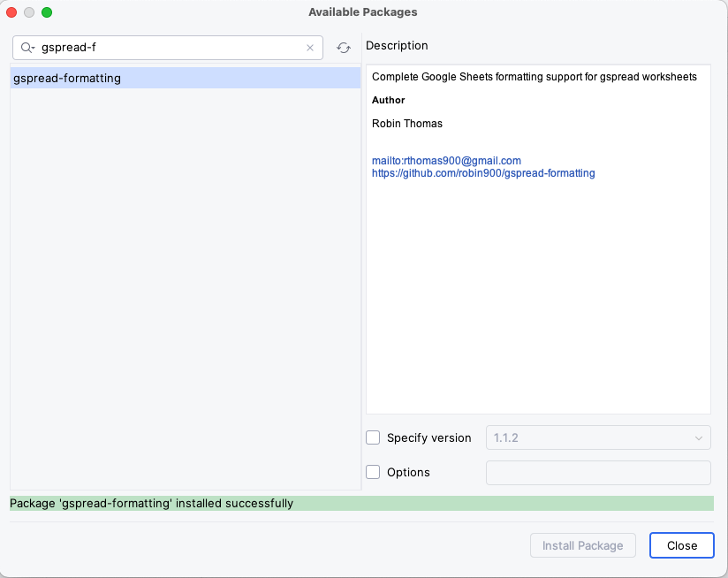Open the version 1.1.2 dropdown
Image resolution: width=728 pixels, height=578 pixels.
click(598, 437)
